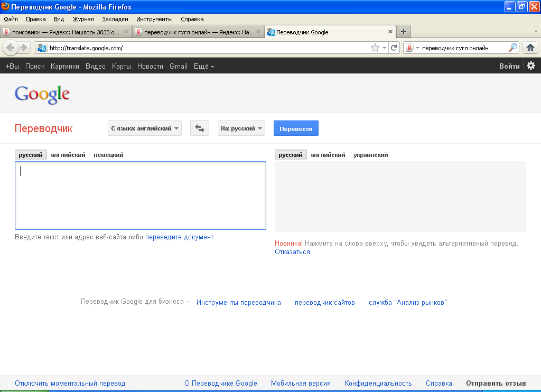This screenshot has width=541, height=392.
Task: Close the Переводчик Google tab
Action: pyautogui.click(x=390, y=32)
